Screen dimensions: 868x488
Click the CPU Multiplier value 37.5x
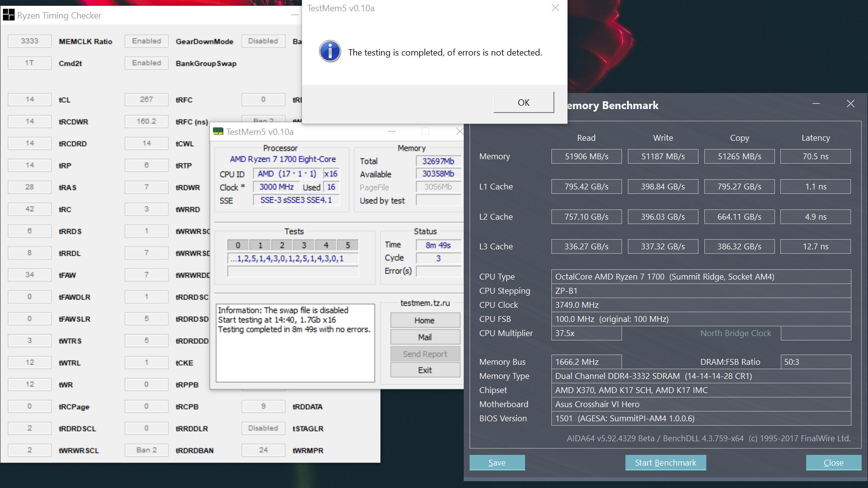(x=586, y=333)
